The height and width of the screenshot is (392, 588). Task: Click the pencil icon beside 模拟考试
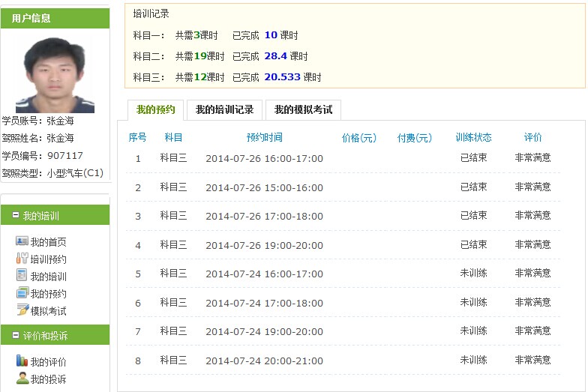tap(22, 310)
